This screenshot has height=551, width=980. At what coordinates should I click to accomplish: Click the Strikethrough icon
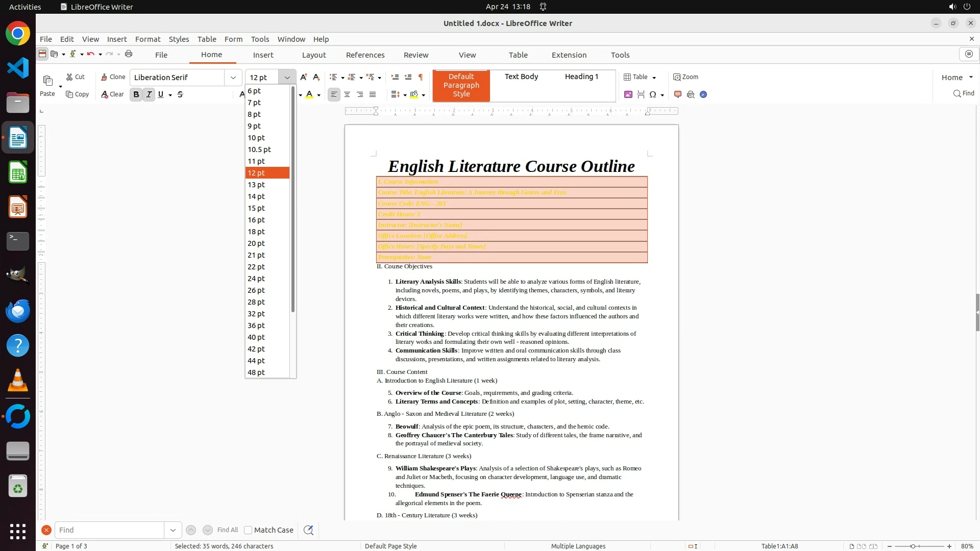pos(180,94)
